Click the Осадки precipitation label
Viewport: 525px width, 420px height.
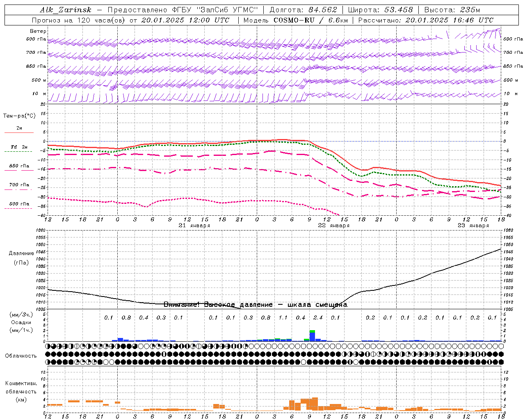21,322
